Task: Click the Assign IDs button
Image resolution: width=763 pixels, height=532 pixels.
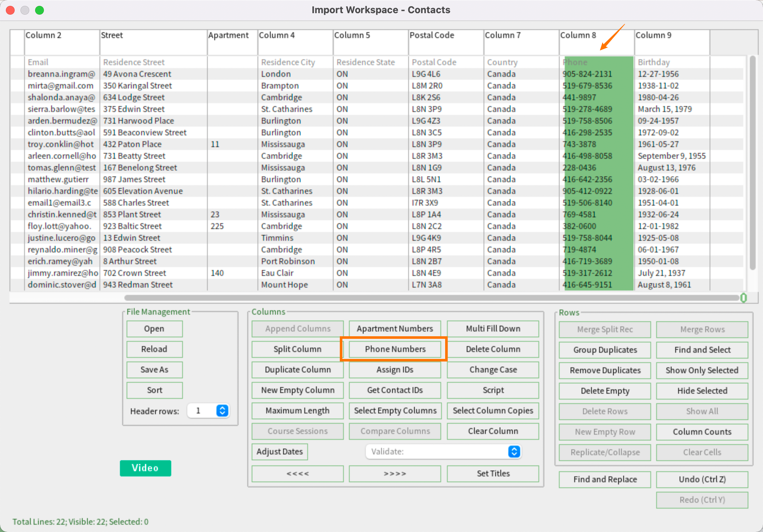Action: point(395,370)
